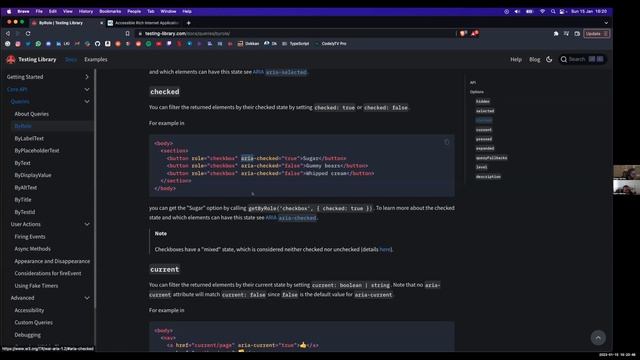640x360 pixels.
Task: Collapse the Core API sidebar section
Action: [87, 89]
